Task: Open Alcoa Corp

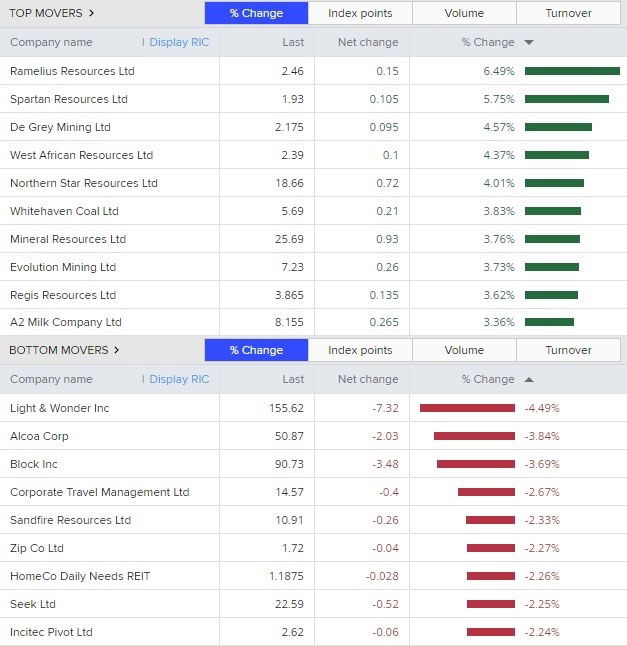Action: pyautogui.click(x=39, y=436)
